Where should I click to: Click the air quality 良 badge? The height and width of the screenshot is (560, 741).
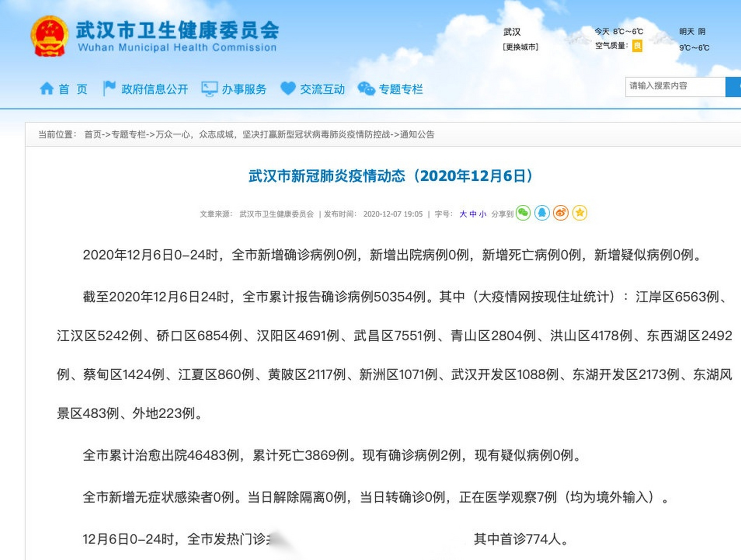click(637, 46)
